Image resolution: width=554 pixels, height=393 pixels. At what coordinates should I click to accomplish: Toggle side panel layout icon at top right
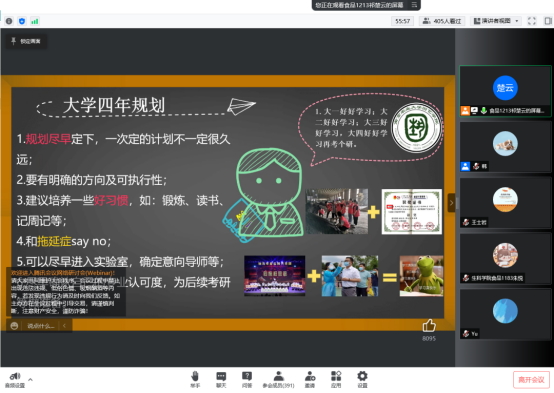tap(548, 21)
